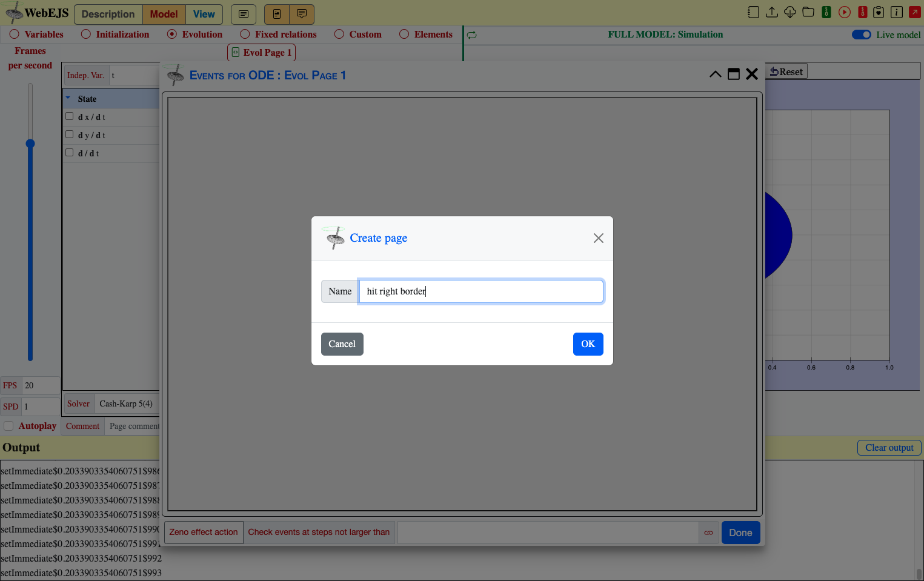Viewport: 924px width, 581px height.
Task: Click the text panel icon beside View
Action: coord(244,14)
